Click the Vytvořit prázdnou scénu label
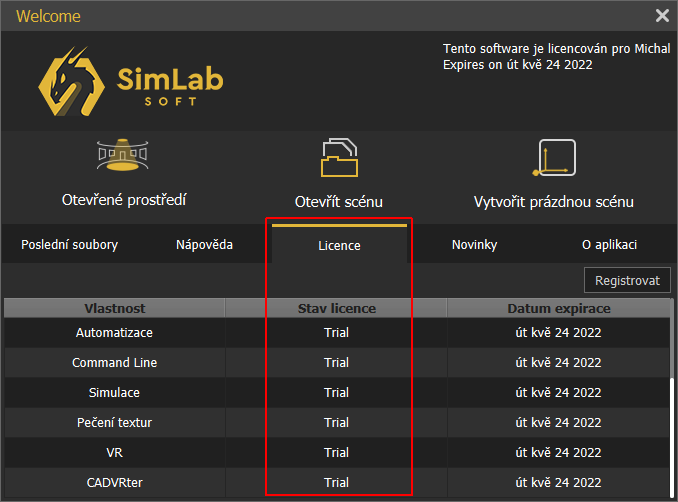Image resolution: width=678 pixels, height=502 pixels. tap(553, 201)
